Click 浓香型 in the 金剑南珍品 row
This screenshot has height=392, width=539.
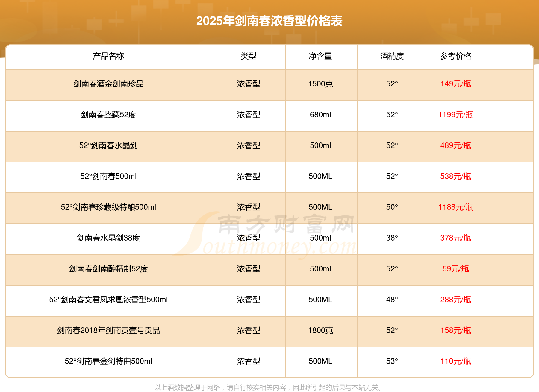pyautogui.click(x=249, y=84)
